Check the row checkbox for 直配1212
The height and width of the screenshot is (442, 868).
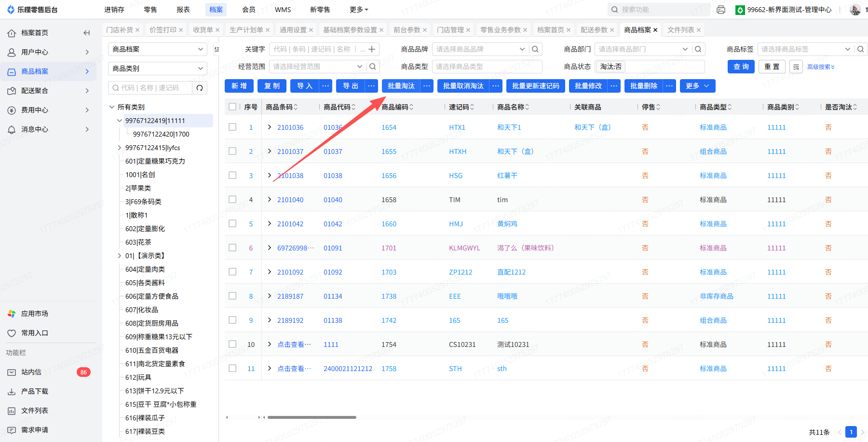pyautogui.click(x=232, y=272)
